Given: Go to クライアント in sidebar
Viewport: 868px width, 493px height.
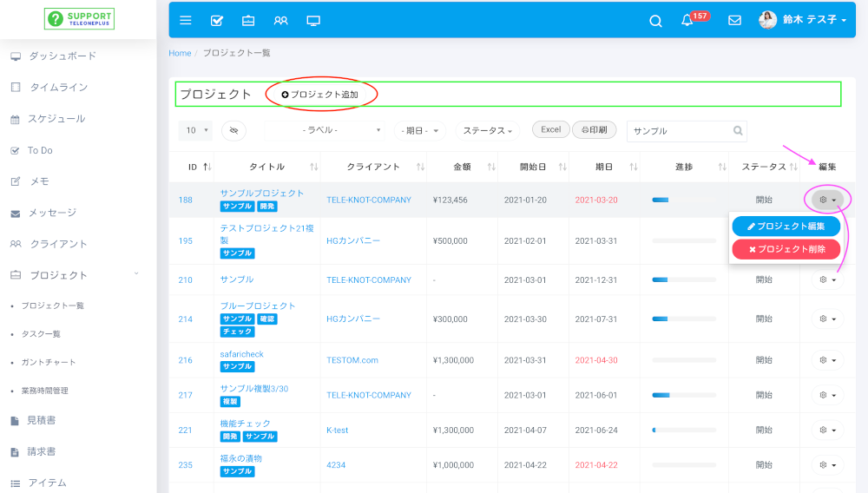Looking at the screenshot, I should coord(58,244).
